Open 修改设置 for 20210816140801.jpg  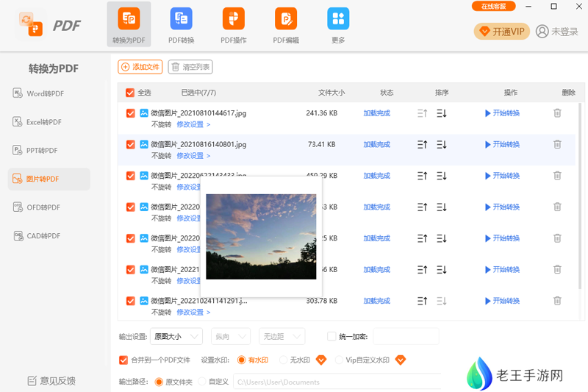click(x=193, y=156)
